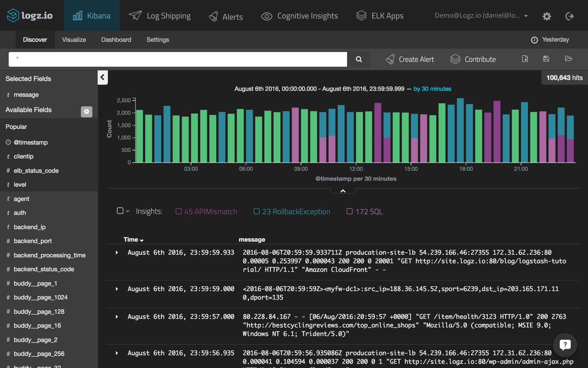This screenshot has height=368, width=588.
Task: Click the logz.io logo
Action: point(30,16)
